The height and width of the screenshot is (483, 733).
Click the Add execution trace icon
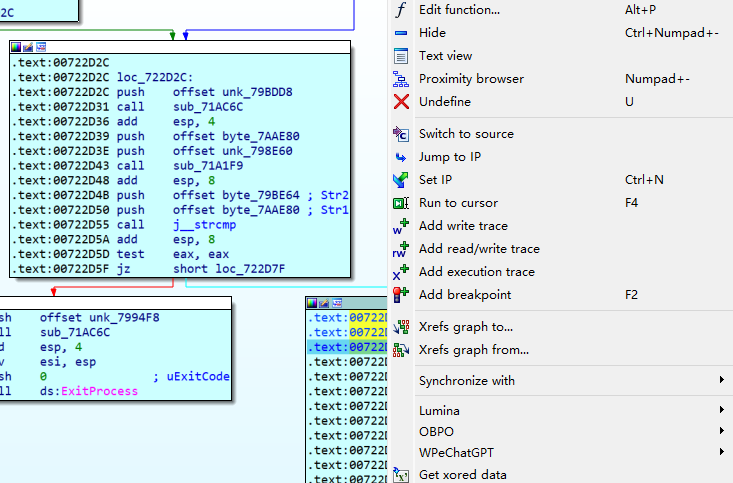pyautogui.click(x=401, y=272)
